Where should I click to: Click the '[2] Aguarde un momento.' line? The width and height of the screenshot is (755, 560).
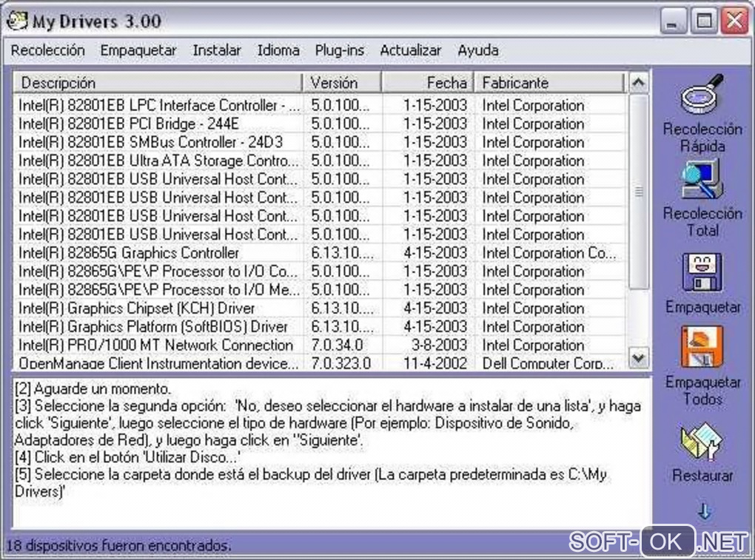(x=93, y=388)
